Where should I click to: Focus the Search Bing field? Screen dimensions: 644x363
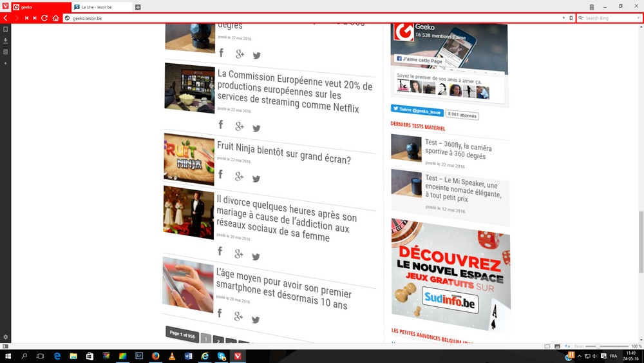[609, 18]
